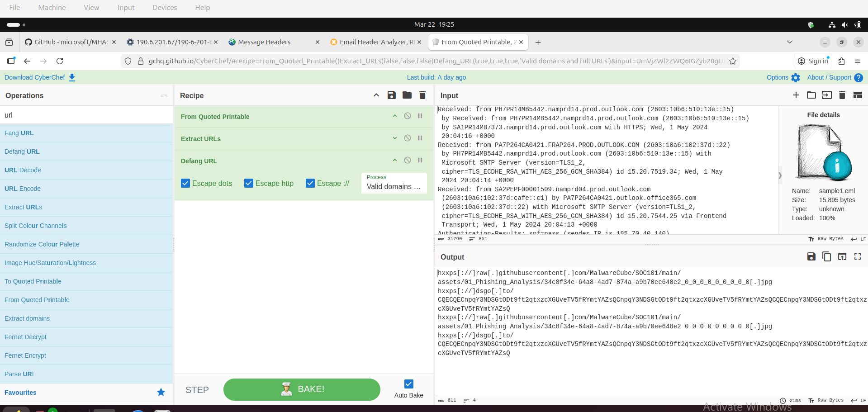Clear the recipe with the trash icon
This screenshot has height=412, width=868.
(x=422, y=95)
